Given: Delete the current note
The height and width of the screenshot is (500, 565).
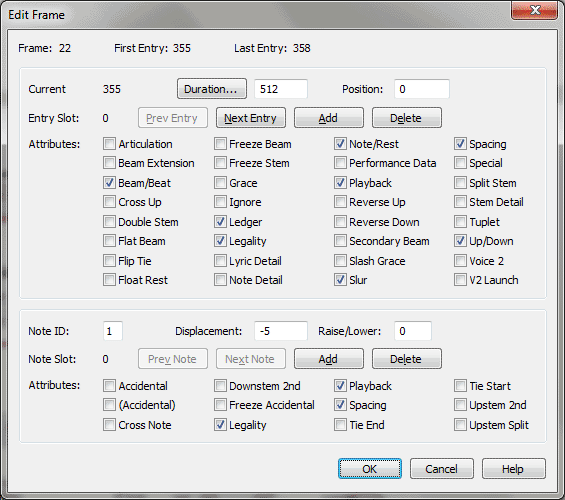Looking at the screenshot, I should pos(406,359).
